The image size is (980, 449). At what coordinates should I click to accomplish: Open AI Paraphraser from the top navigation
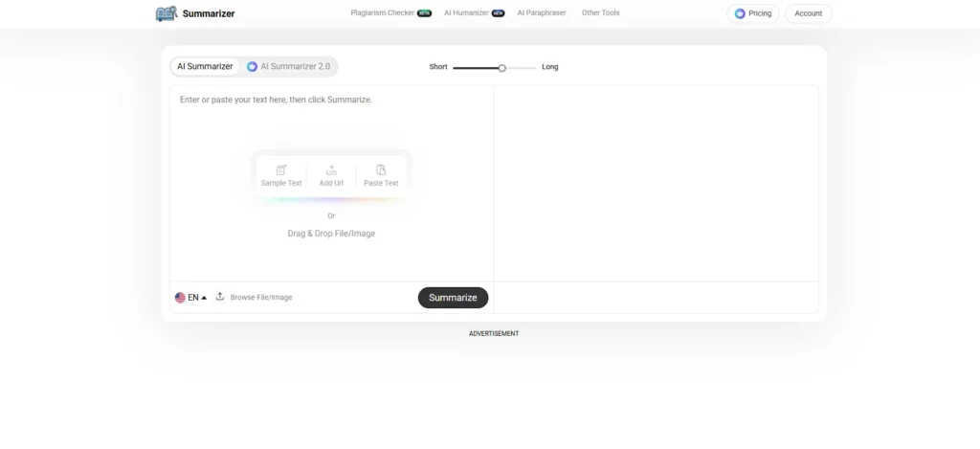coord(542,13)
